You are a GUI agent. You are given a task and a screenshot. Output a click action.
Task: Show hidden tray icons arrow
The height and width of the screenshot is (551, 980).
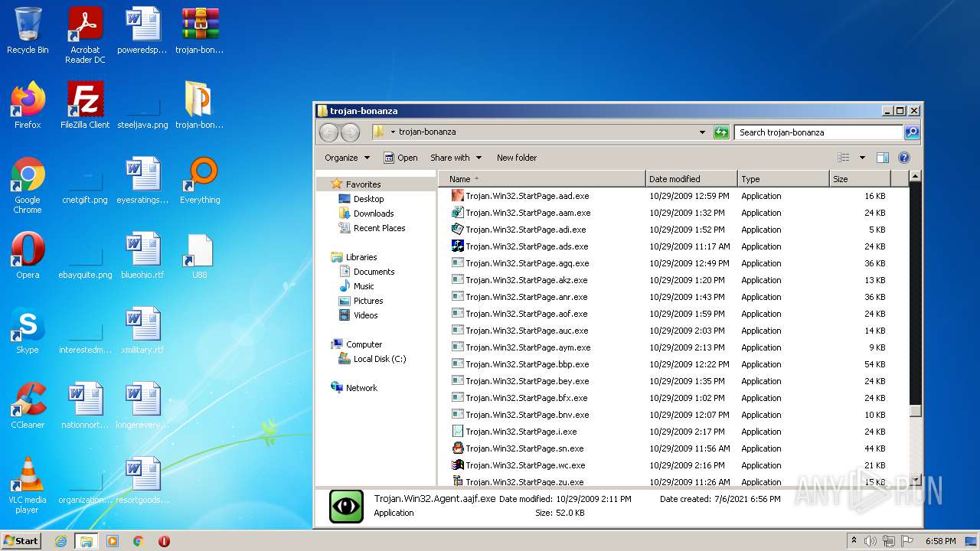click(854, 541)
